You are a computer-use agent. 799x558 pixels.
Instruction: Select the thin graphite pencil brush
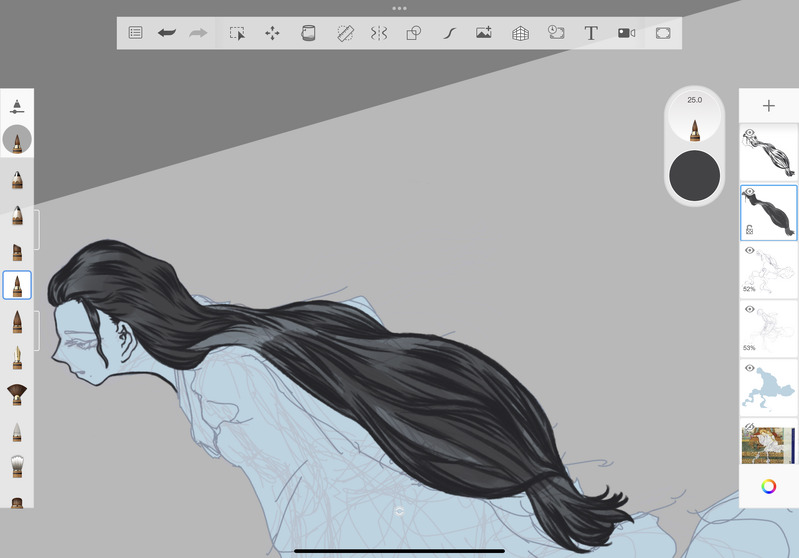click(x=17, y=180)
